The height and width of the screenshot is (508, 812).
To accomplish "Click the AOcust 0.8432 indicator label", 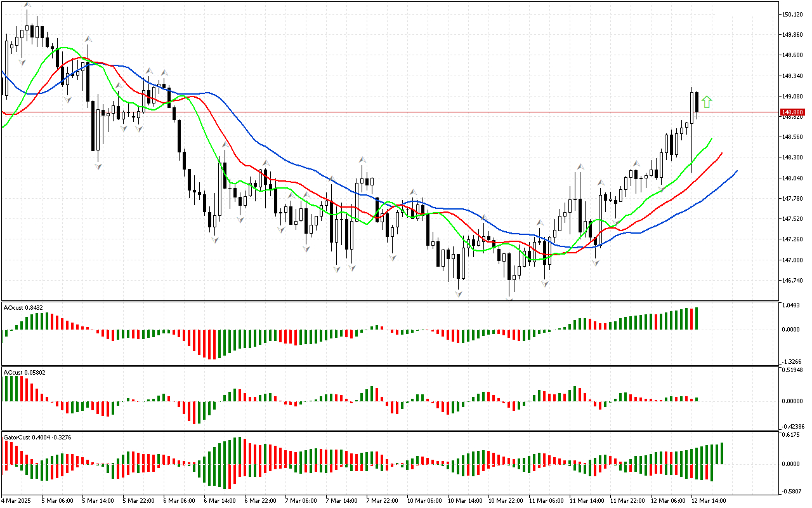I will pos(23,308).
